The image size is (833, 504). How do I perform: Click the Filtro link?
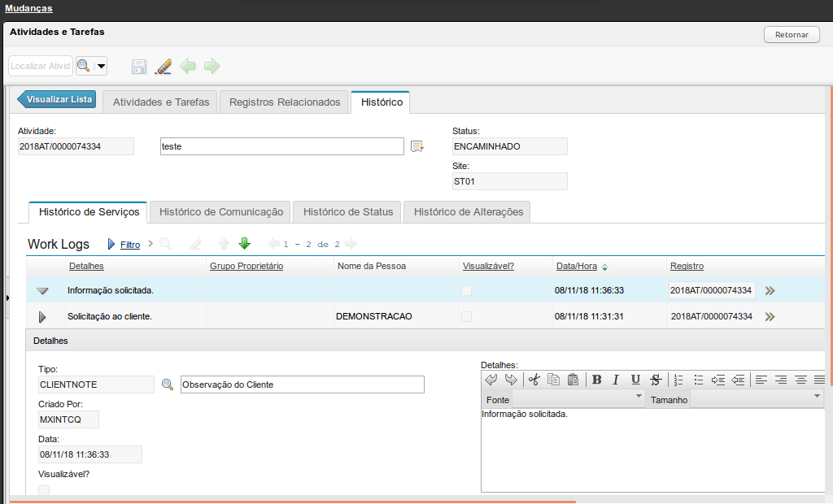[130, 245]
